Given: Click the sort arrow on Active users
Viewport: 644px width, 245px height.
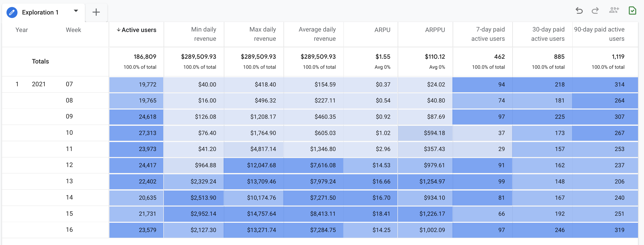Looking at the screenshot, I should click(118, 30).
